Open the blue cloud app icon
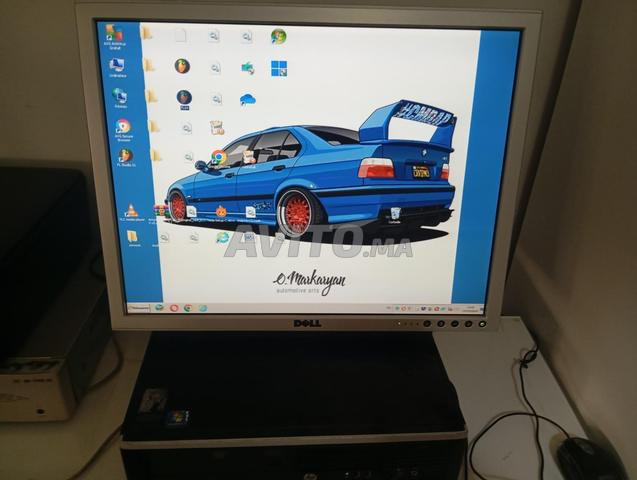637x480 pixels. point(247,99)
